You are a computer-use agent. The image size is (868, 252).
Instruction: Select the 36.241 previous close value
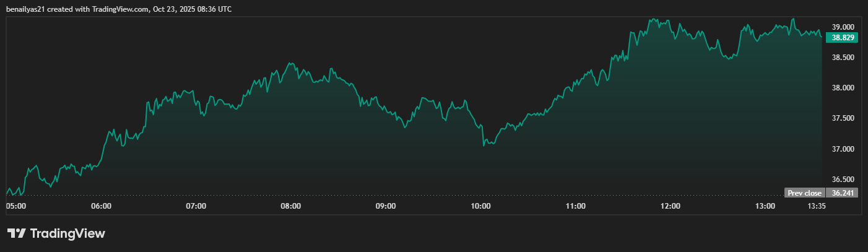[x=843, y=193]
